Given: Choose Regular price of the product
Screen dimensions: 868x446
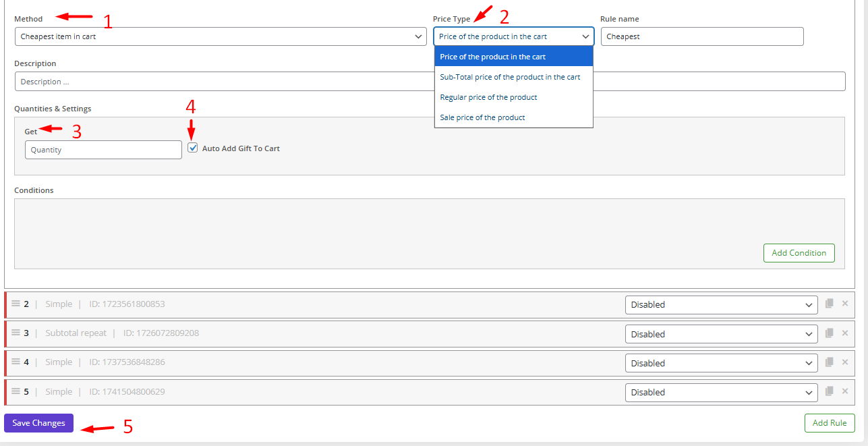Looking at the screenshot, I should pos(488,97).
